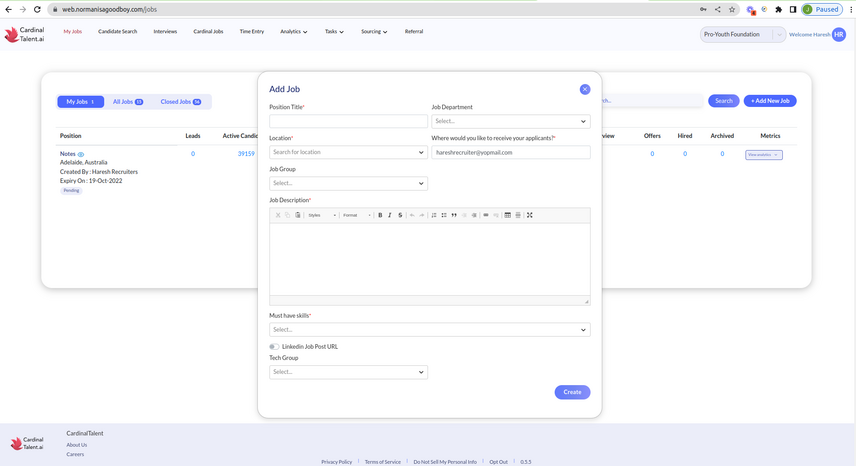The width and height of the screenshot is (856, 466).
Task: Insert a table using the editor toolbar
Action: [507, 215]
